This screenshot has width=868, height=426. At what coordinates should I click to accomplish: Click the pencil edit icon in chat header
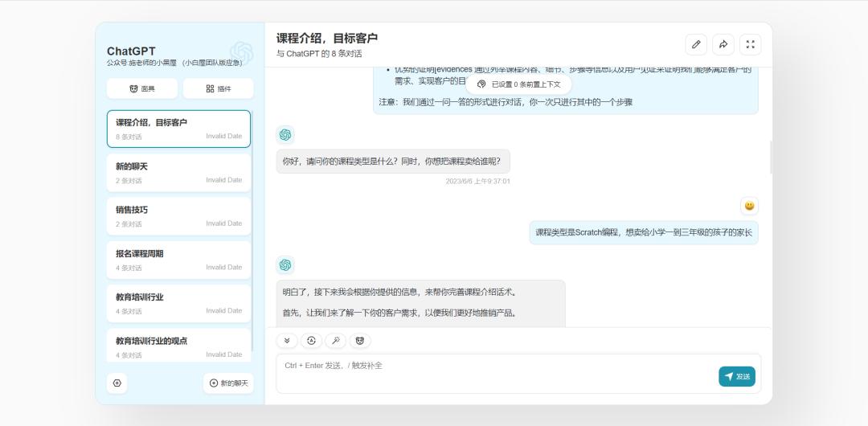click(x=696, y=44)
